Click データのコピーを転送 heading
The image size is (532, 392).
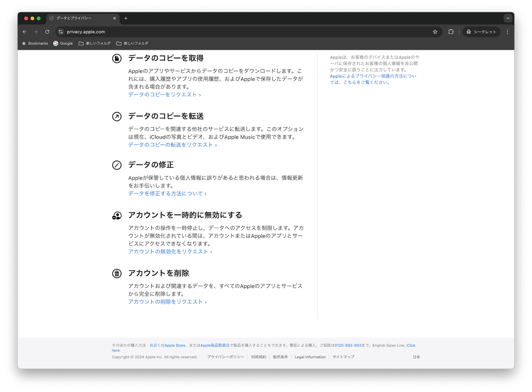(166, 116)
